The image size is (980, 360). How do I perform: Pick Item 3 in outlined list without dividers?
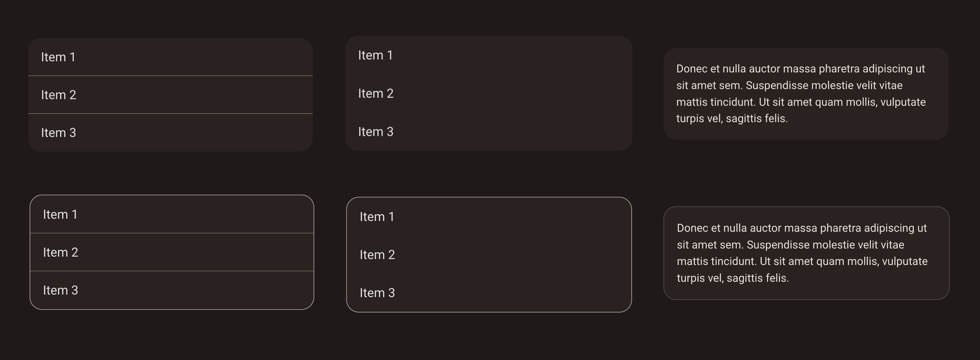click(377, 293)
